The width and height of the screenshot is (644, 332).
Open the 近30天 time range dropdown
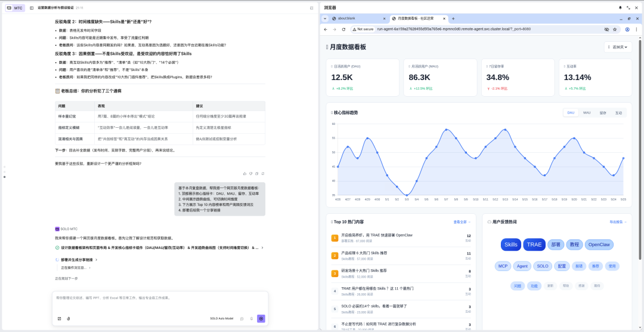click(618, 47)
